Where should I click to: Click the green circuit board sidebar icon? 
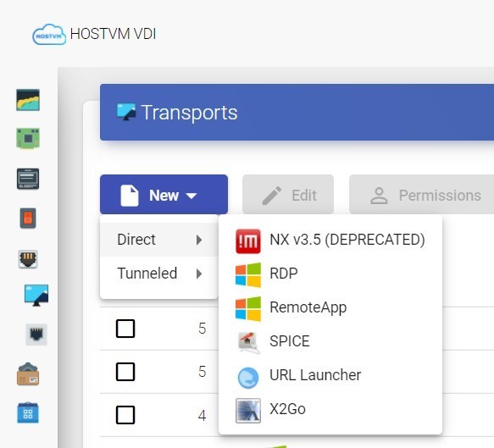28,138
